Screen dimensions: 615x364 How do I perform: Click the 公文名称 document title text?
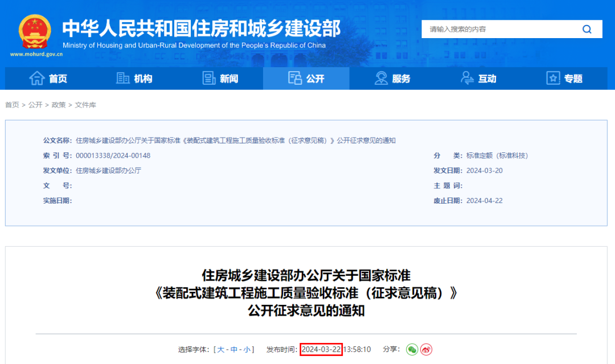pos(235,140)
